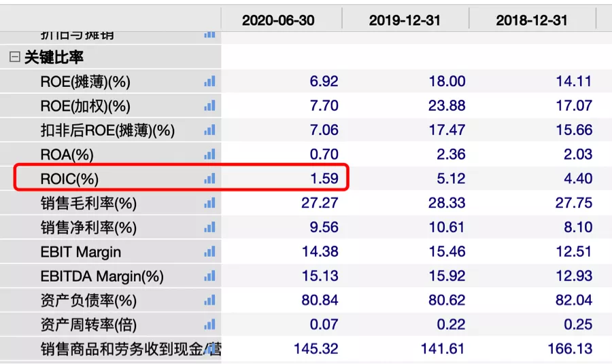
Task: Click the 1.59 ROIC value cell
Action: point(324,179)
